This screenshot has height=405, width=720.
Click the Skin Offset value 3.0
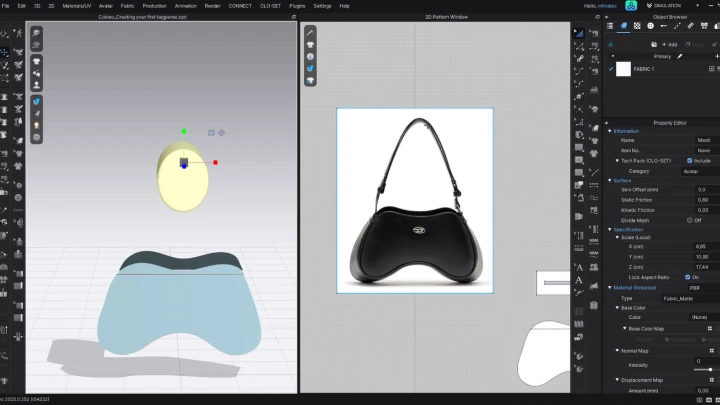707,190
